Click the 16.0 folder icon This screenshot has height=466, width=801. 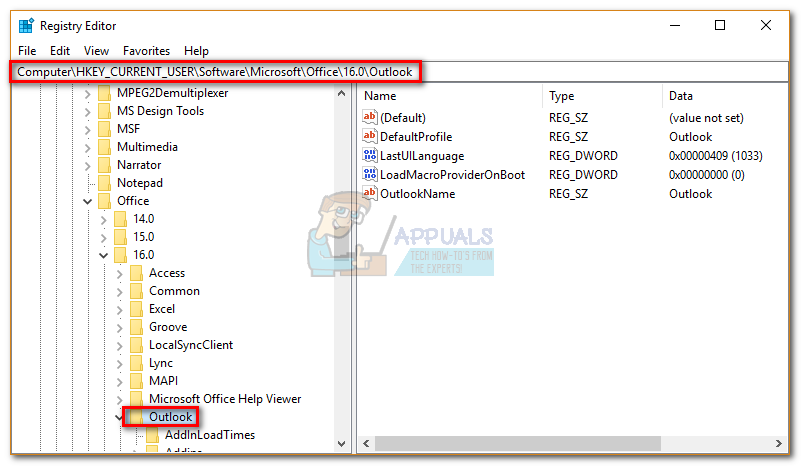point(121,254)
